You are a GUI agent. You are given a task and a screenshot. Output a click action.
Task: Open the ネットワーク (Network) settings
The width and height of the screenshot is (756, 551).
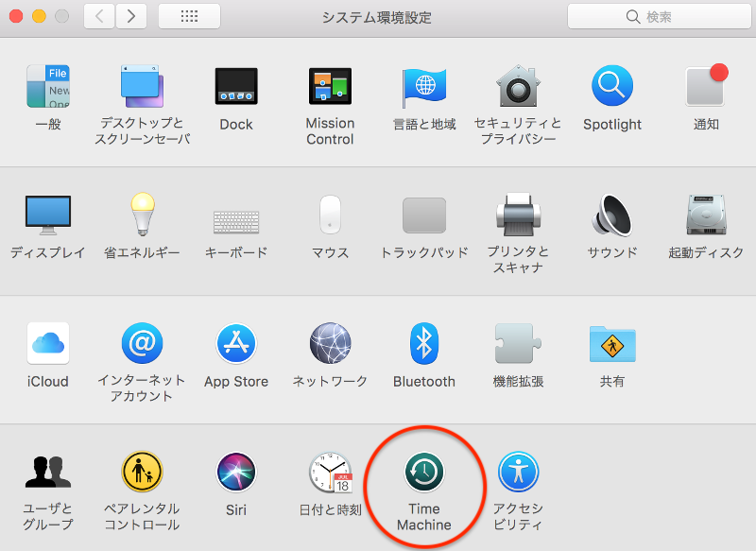329,343
